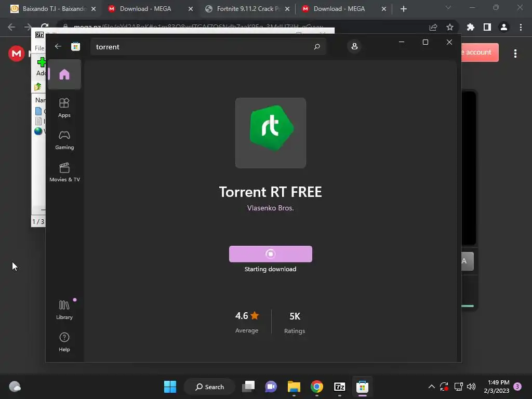This screenshot has height=399, width=532.
Task: Open Task View from taskbar
Action: [248, 387]
